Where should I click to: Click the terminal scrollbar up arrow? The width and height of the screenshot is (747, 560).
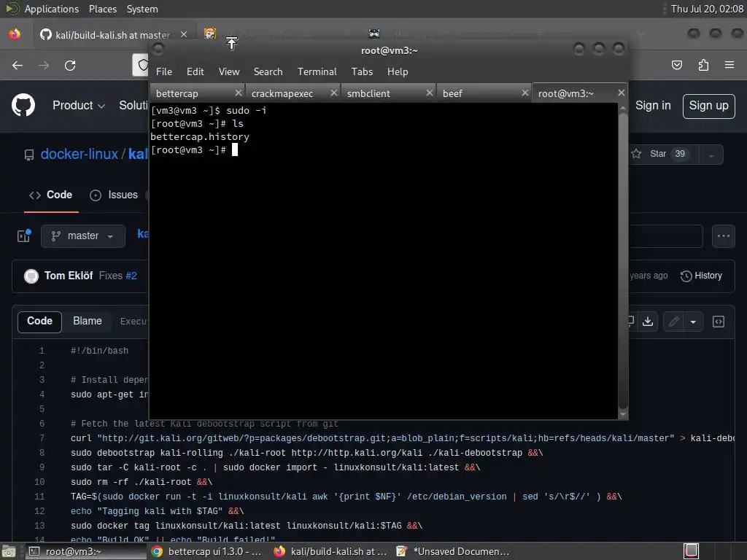[x=623, y=109]
